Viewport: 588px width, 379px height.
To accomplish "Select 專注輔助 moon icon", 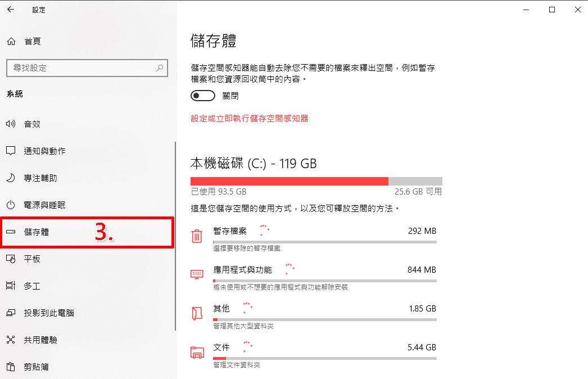I will (x=11, y=178).
